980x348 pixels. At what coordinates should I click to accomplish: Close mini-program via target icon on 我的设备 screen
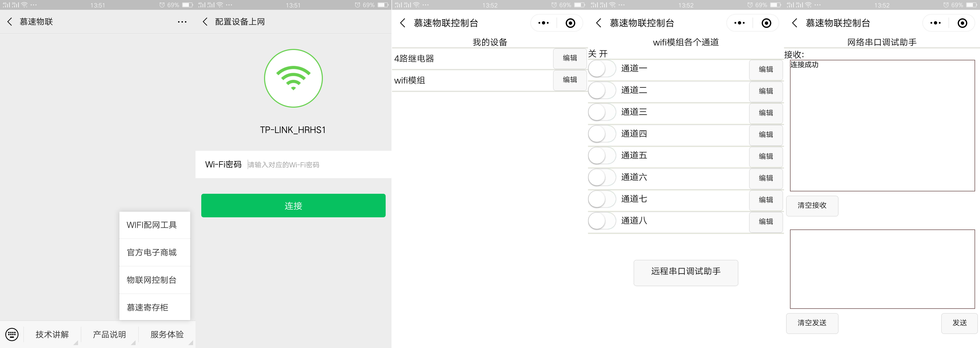570,23
